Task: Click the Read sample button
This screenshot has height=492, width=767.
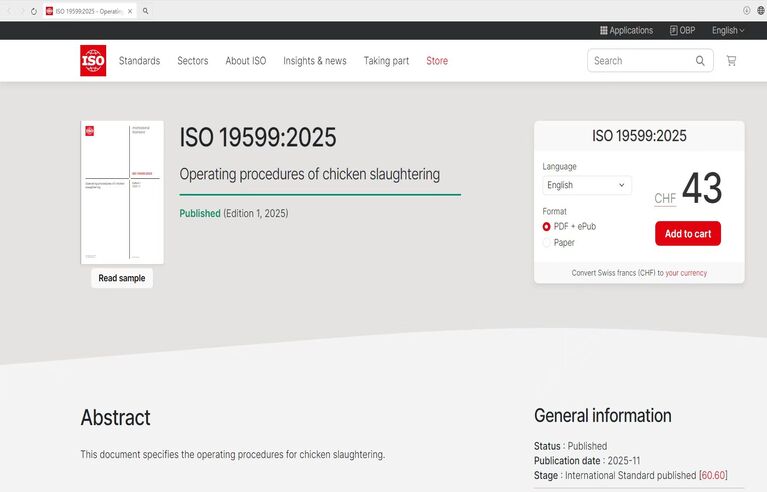Action: click(x=122, y=278)
